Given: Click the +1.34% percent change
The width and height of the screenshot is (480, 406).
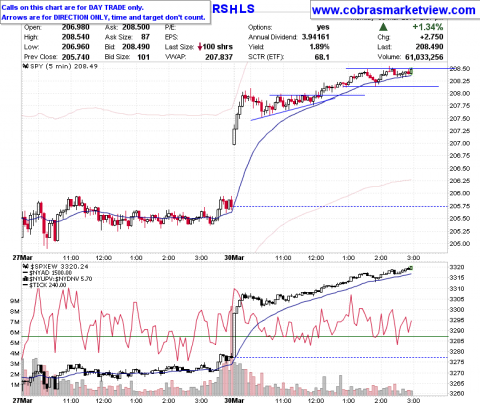Looking at the screenshot, I should [x=428, y=27].
